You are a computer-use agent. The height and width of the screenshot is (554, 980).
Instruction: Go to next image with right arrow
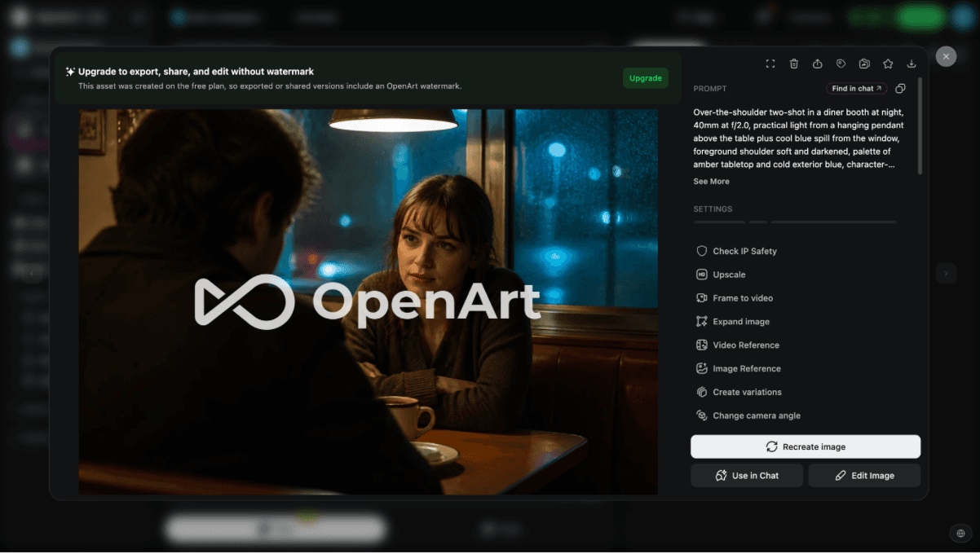(946, 273)
